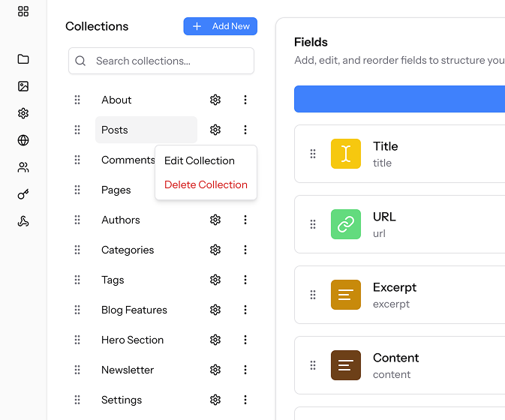Click the gear icon for About collection

215,100
